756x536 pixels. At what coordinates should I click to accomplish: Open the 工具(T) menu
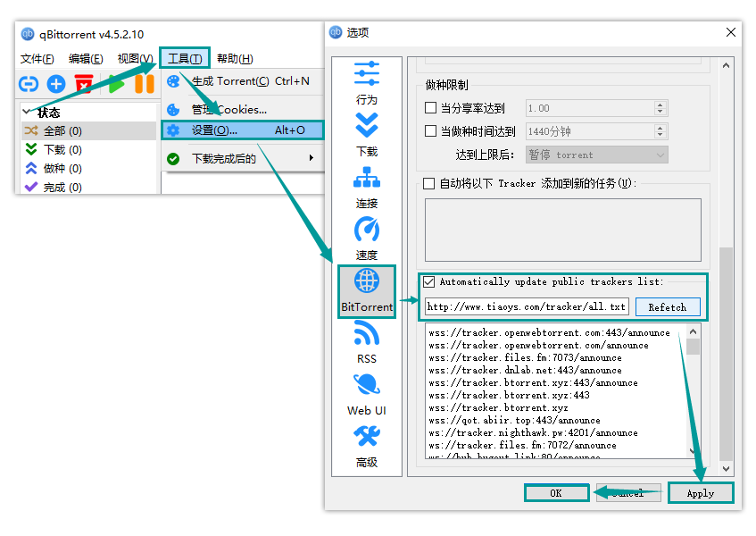185,58
